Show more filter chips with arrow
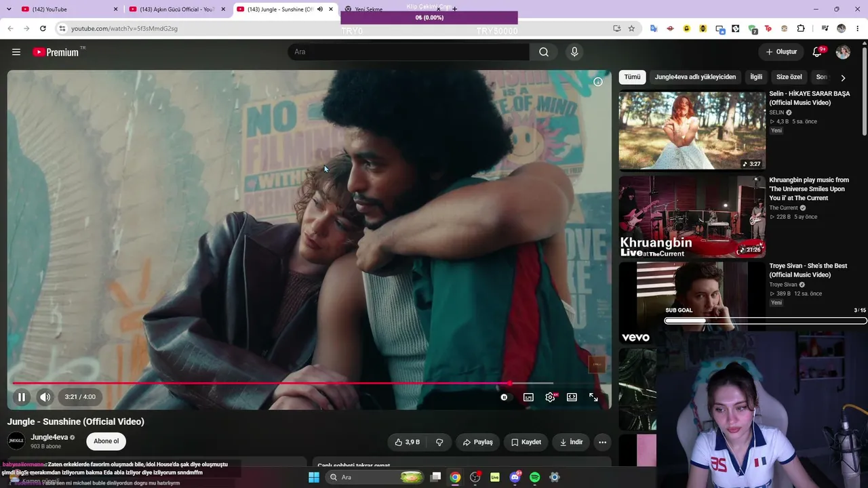Image resolution: width=868 pixels, height=488 pixels. click(x=843, y=78)
